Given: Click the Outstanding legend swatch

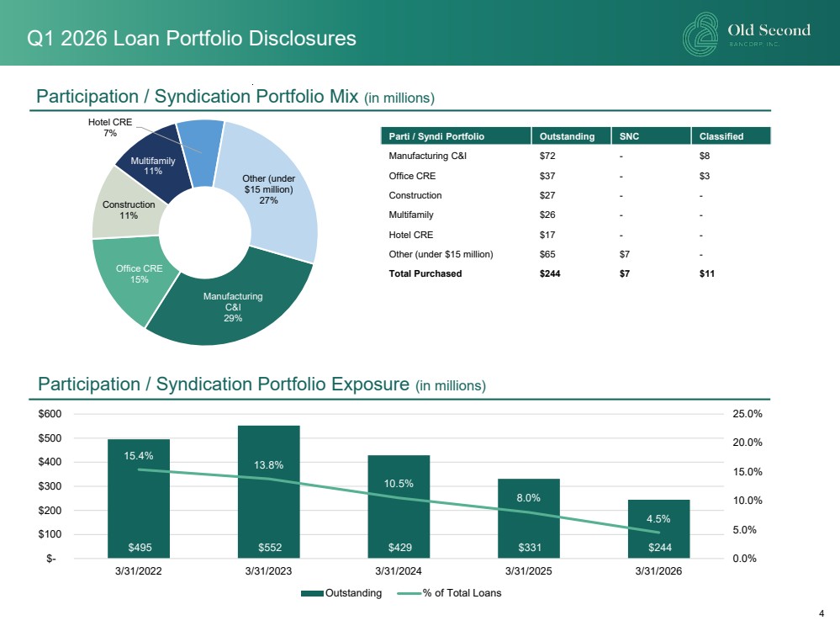Looking at the screenshot, I should [312, 593].
